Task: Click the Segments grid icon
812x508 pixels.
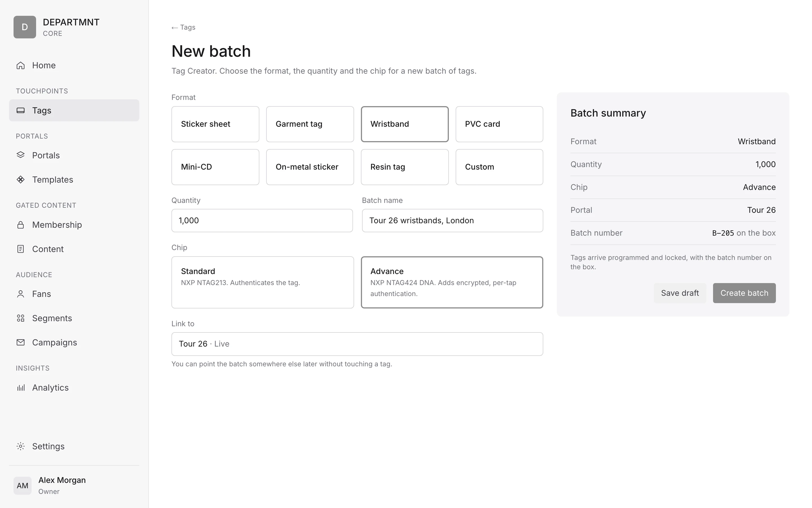Action: coord(21,318)
